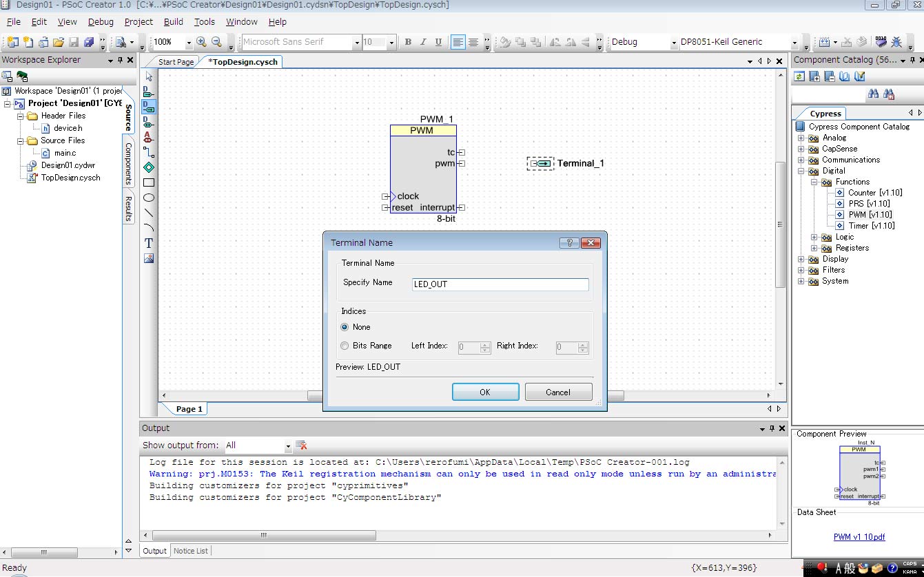Expand the Communications catalog category
924x577 pixels.
(801, 160)
